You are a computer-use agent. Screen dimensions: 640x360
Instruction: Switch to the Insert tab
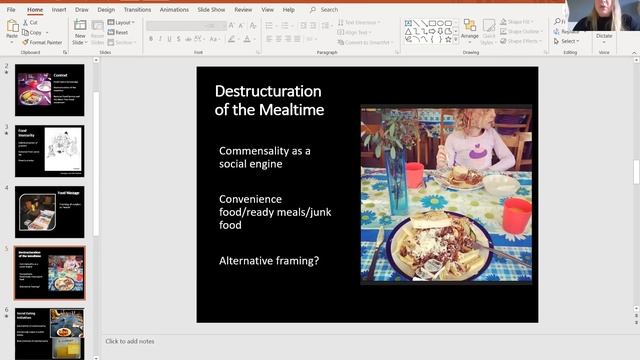click(x=59, y=9)
